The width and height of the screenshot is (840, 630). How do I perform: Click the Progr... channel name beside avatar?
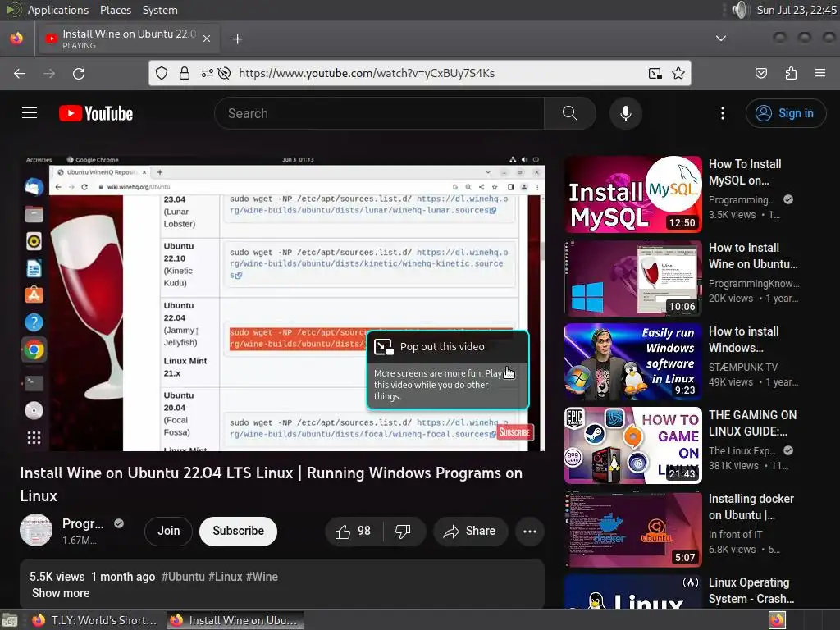pyautogui.click(x=83, y=523)
